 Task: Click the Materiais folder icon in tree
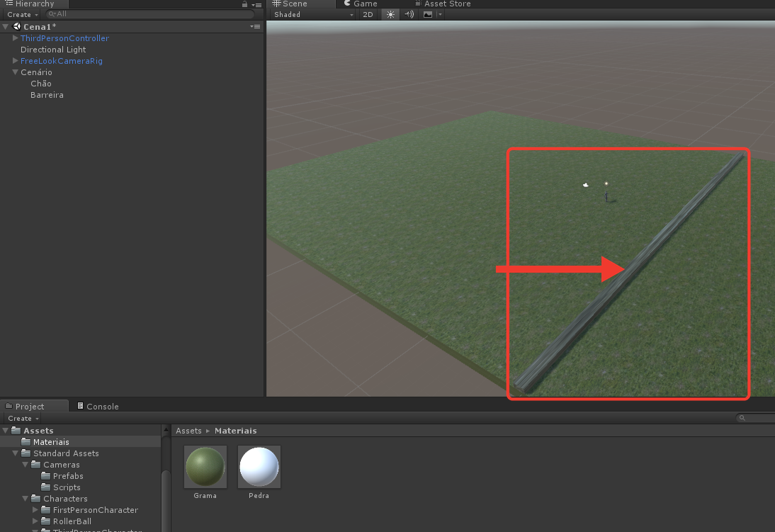26,442
